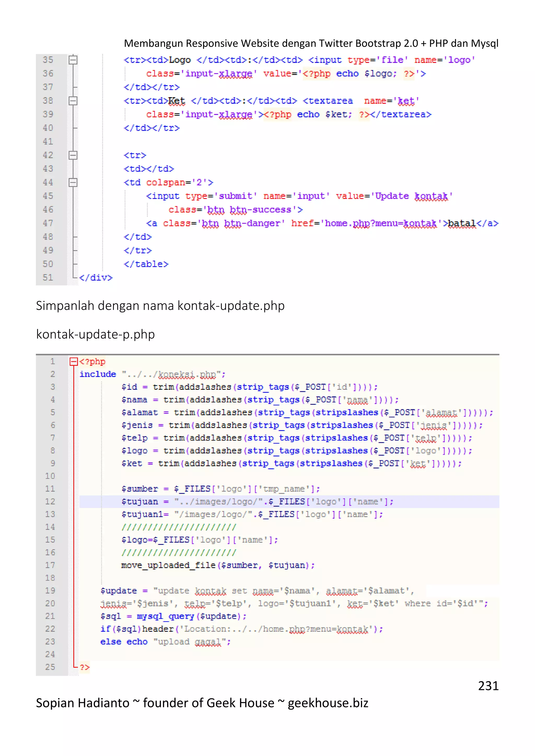Click the class='btn btn-success' line

(236, 210)
